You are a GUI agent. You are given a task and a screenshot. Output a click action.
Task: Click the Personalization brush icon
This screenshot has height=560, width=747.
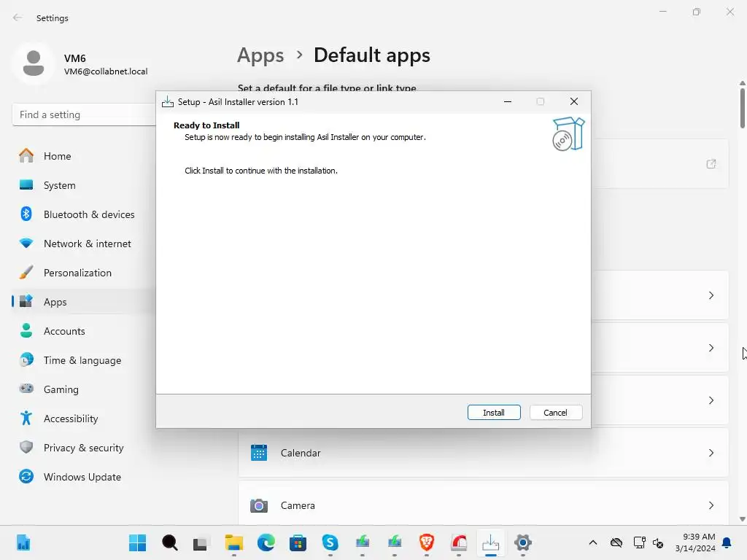pyautogui.click(x=26, y=273)
